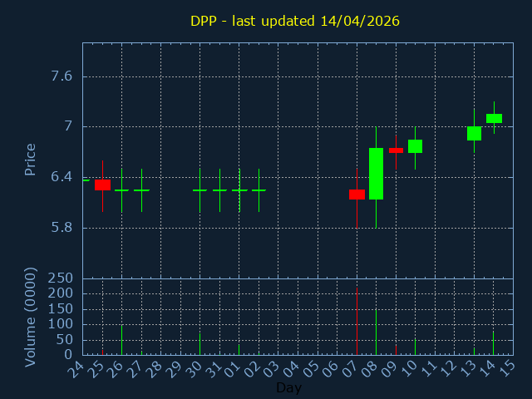Image resolution: width=532 pixels, height=399 pixels.
Task: Select the latest green candlestick on day 14
Action: click(x=494, y=119)
